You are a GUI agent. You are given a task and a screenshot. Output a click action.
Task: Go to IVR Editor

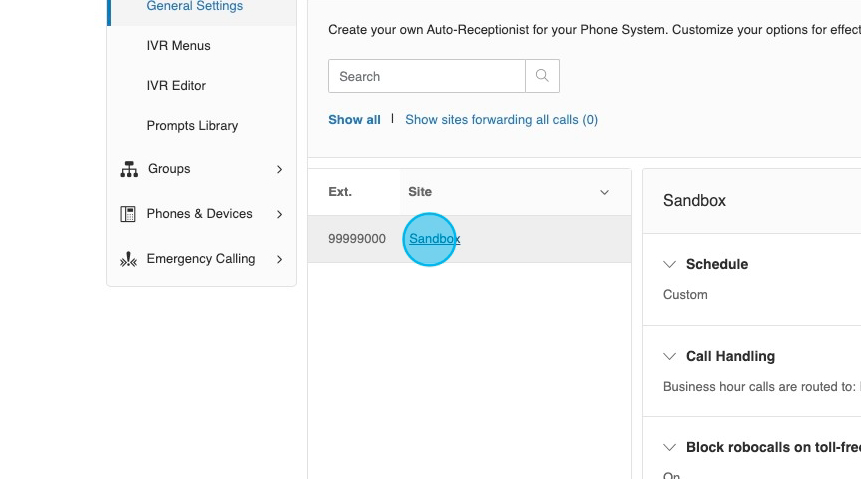(x=176, y=86)
